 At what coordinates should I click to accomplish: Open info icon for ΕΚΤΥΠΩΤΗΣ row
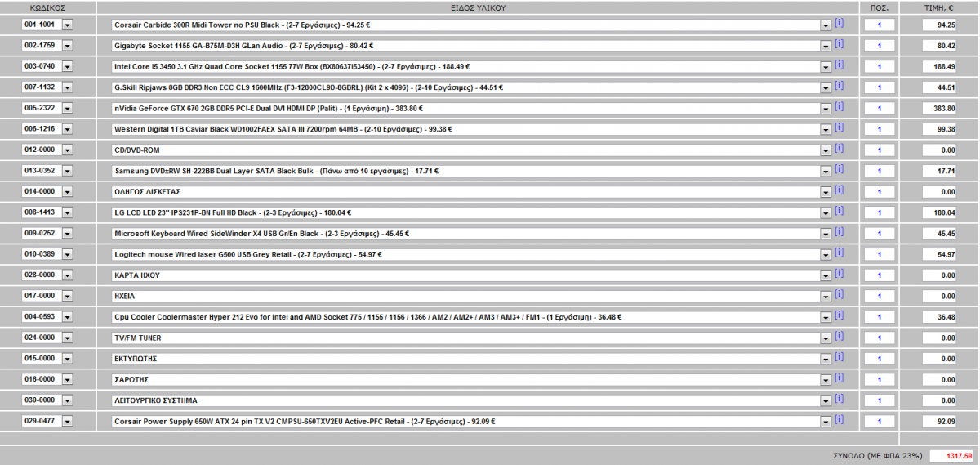(x=839, y=357)
